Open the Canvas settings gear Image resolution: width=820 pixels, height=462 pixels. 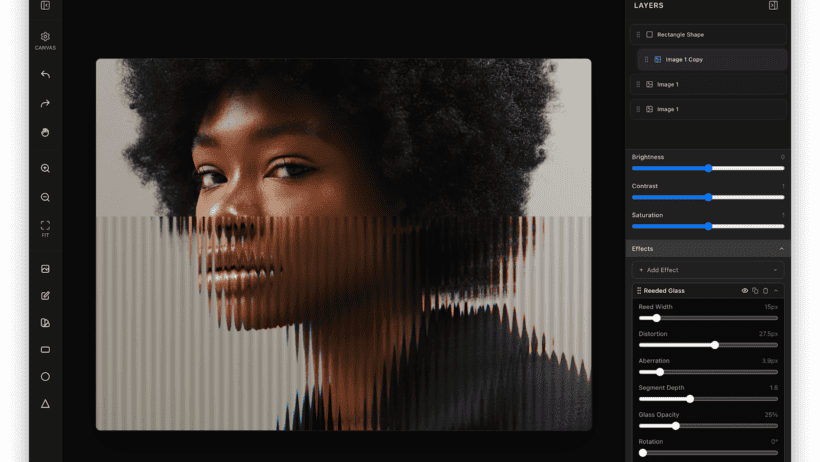(x=45, y=37)
